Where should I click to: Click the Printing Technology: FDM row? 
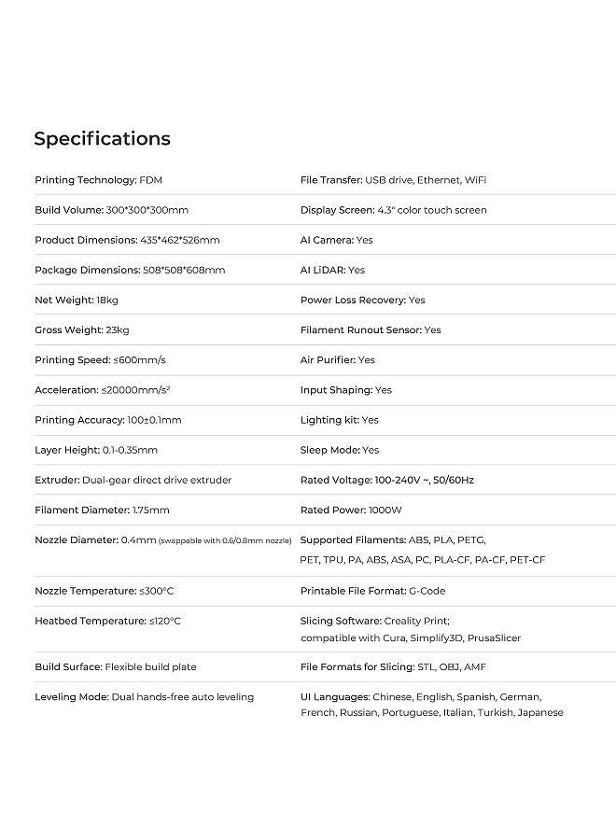pos(98,180)
